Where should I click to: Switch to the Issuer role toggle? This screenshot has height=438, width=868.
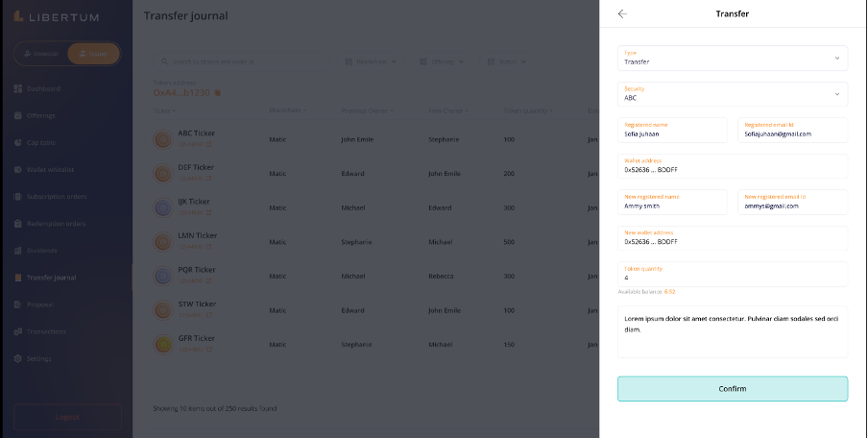point(93,54)
